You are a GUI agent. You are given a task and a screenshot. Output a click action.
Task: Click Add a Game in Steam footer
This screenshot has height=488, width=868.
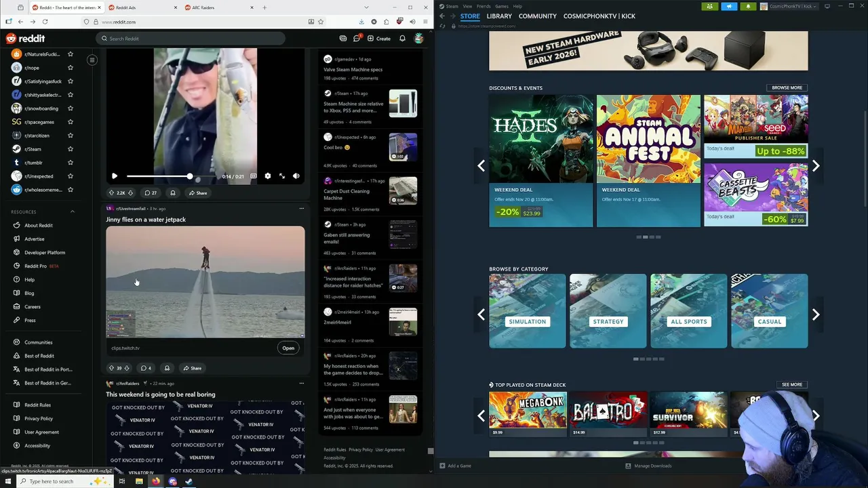pos(455,466)
